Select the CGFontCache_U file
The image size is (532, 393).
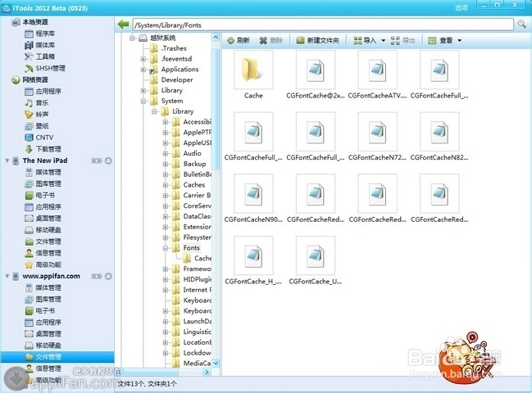[316, 255]
